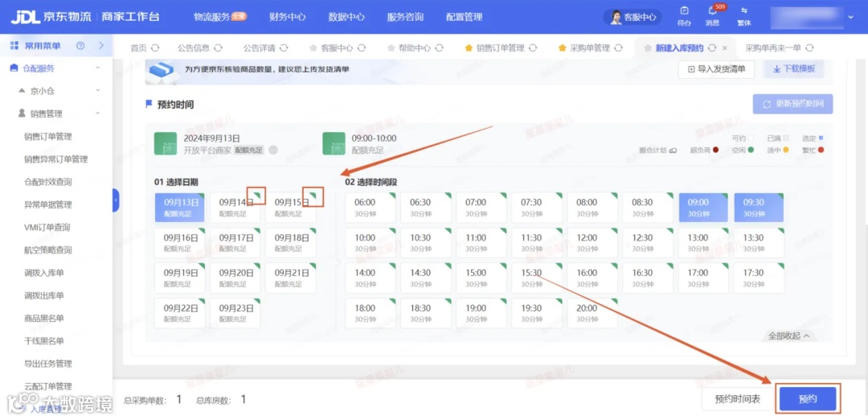The height and width of the screenshot is (420, 868).
Task: Click the gold star on the 销售订单管理 tab
Action: (469, 48)
